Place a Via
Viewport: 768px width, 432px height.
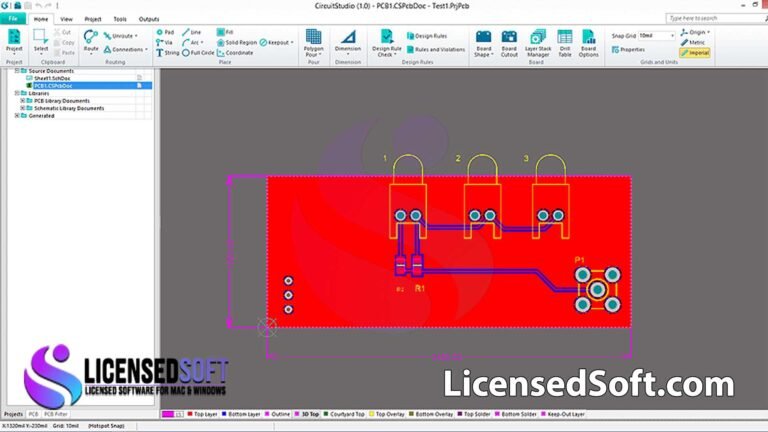pos(164,43)
